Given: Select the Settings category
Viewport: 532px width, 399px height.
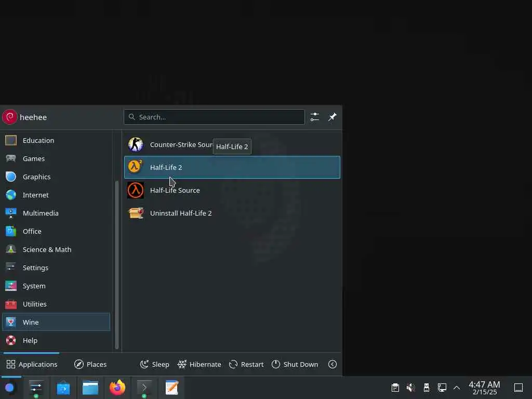Looking at the screenshot, I should tap(56, 268).
